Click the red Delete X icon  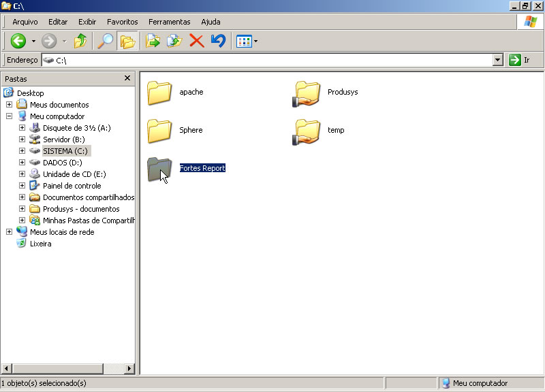[197, 41]
